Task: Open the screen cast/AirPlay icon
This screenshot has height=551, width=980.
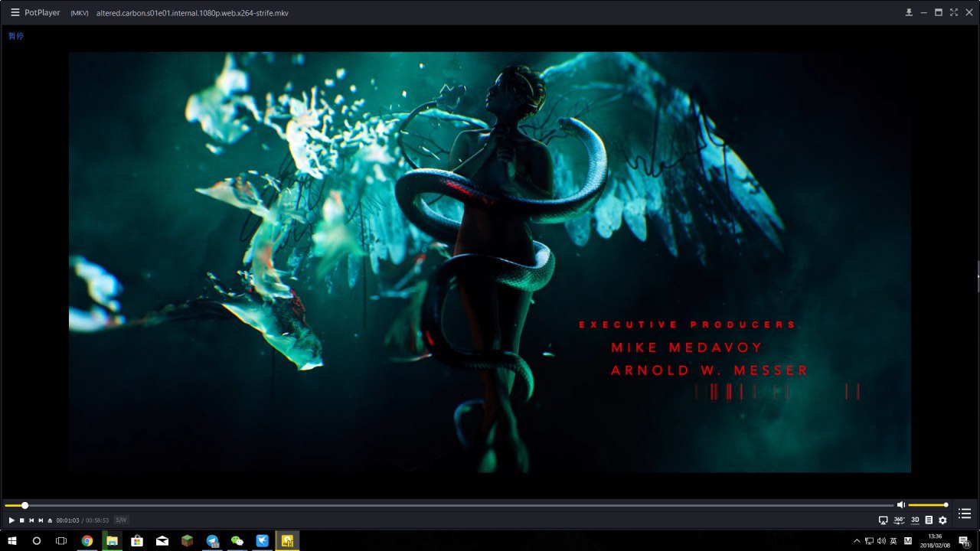Action: (883, 520)
